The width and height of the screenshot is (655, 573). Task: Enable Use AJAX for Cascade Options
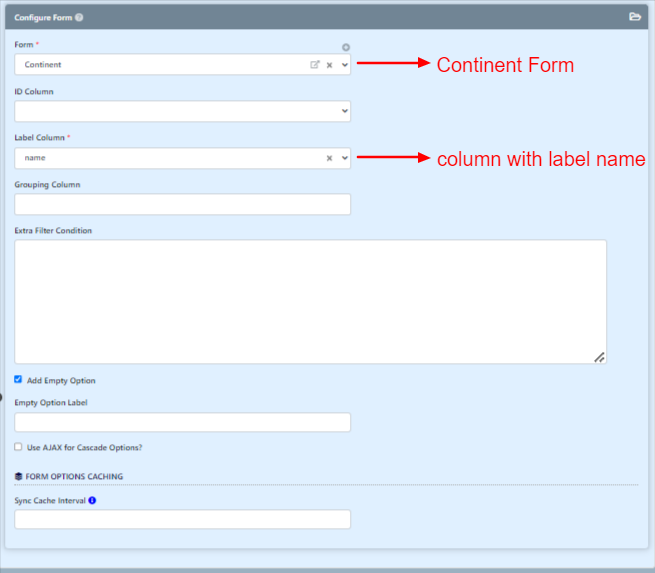click(18, 447)
